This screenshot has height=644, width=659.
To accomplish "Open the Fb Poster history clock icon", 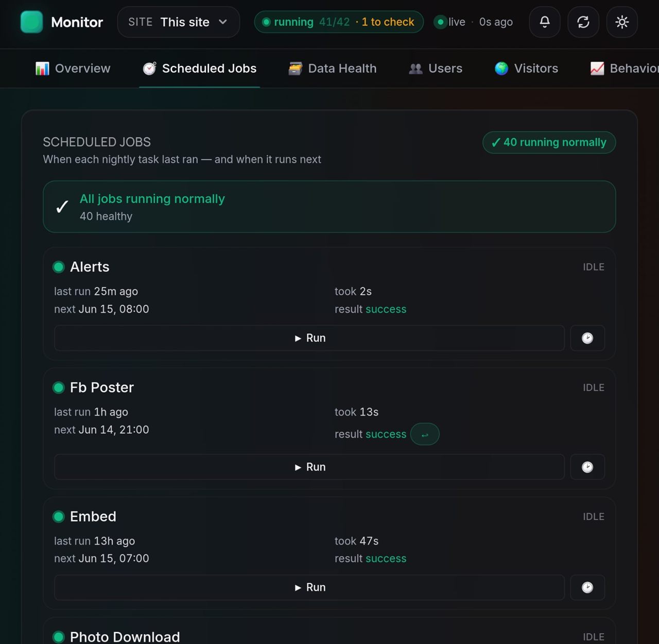I will click(587, 467).
